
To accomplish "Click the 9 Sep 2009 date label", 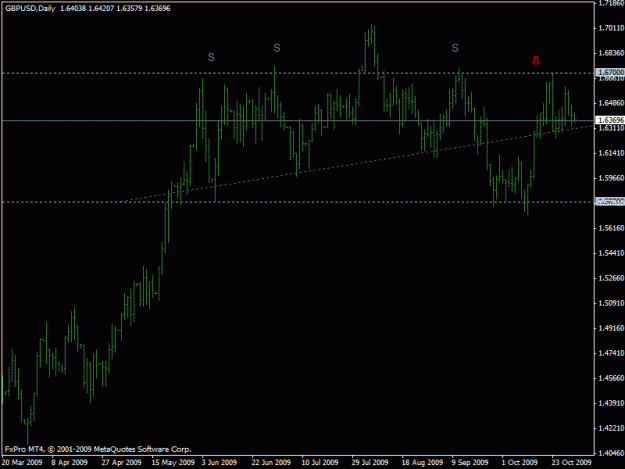I will (470, 462).
